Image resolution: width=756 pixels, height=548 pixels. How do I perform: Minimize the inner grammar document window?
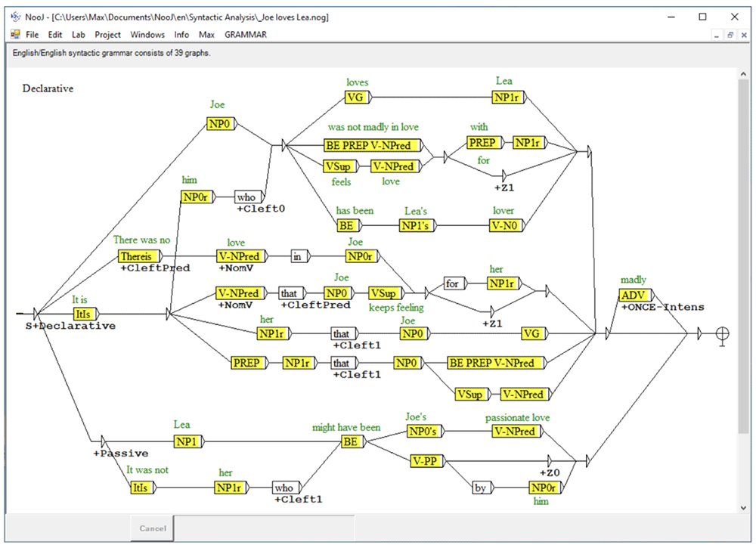tap(717, 36)
